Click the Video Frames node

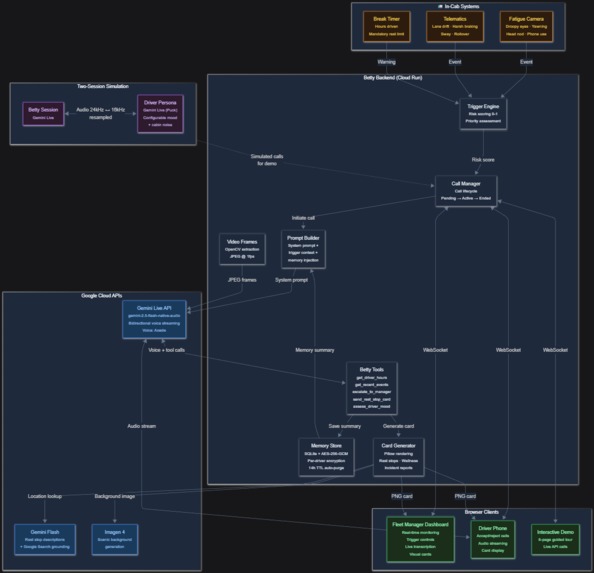tap(242, 249)
